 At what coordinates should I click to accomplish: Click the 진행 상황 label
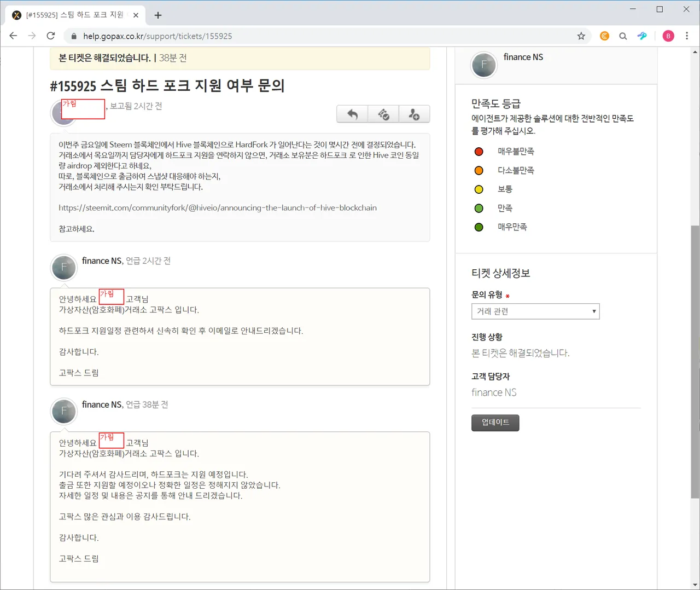point(487,337)
